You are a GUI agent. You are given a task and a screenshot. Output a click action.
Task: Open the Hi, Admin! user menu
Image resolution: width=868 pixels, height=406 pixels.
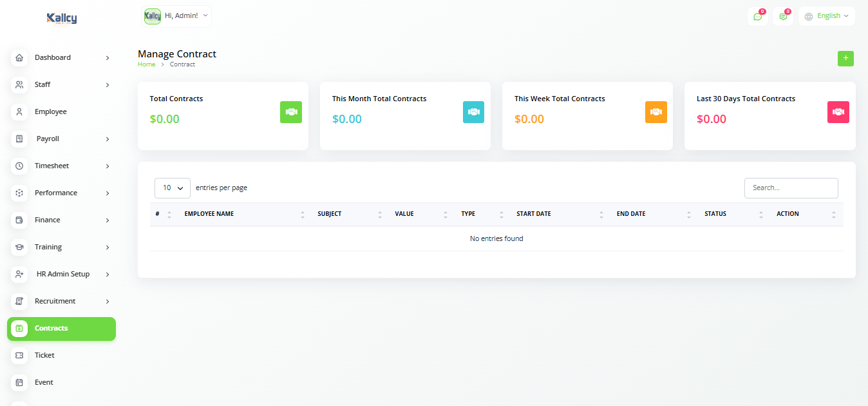click(176, 16)
